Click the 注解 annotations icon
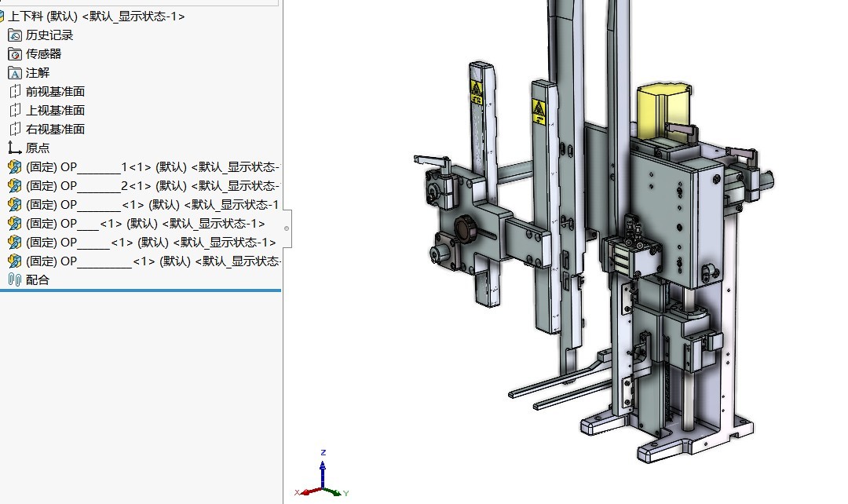The width and height of the screenshot is (848, 504). point(15,72)
